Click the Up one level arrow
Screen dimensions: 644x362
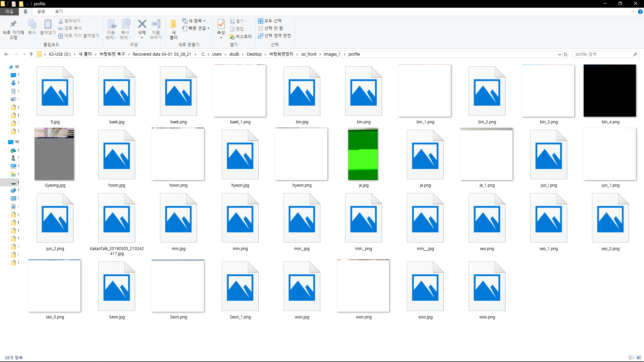(31, 54)
